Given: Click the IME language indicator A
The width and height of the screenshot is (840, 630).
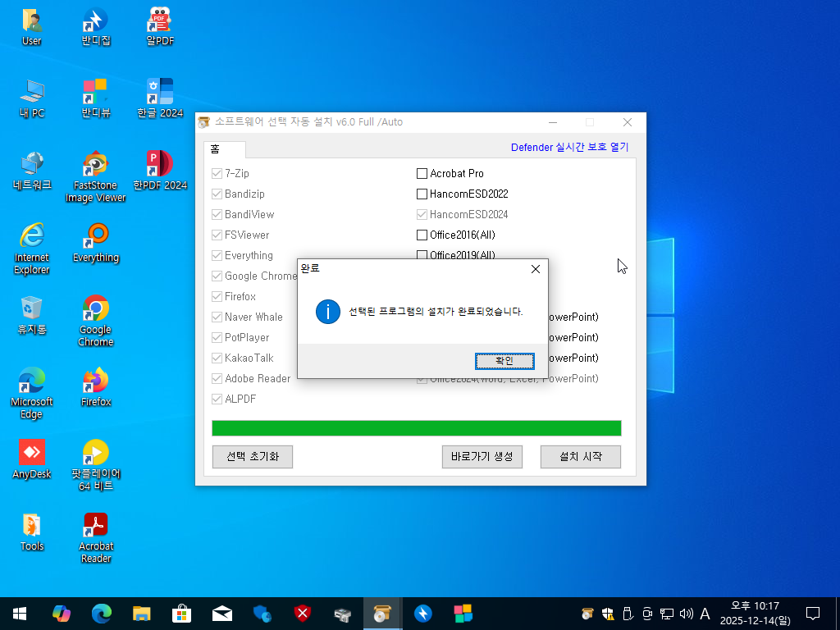Looking at the screenshot, I should (705, 614).
